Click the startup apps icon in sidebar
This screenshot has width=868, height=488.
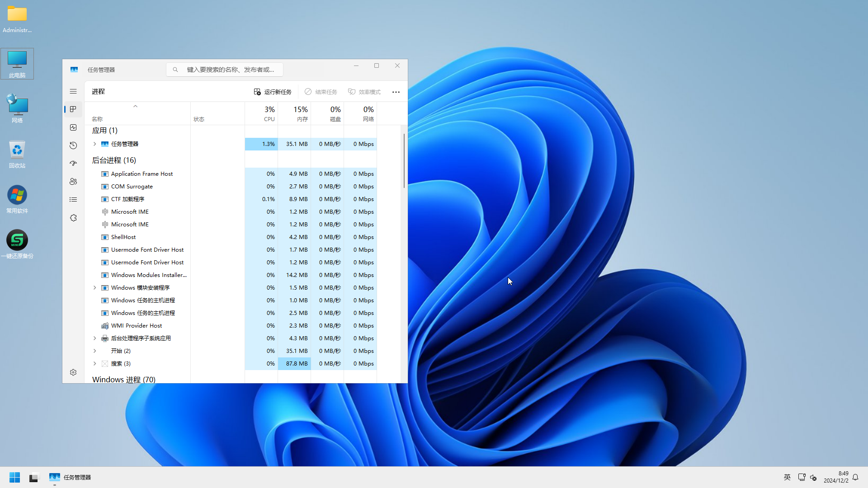[x=74, y=163]
